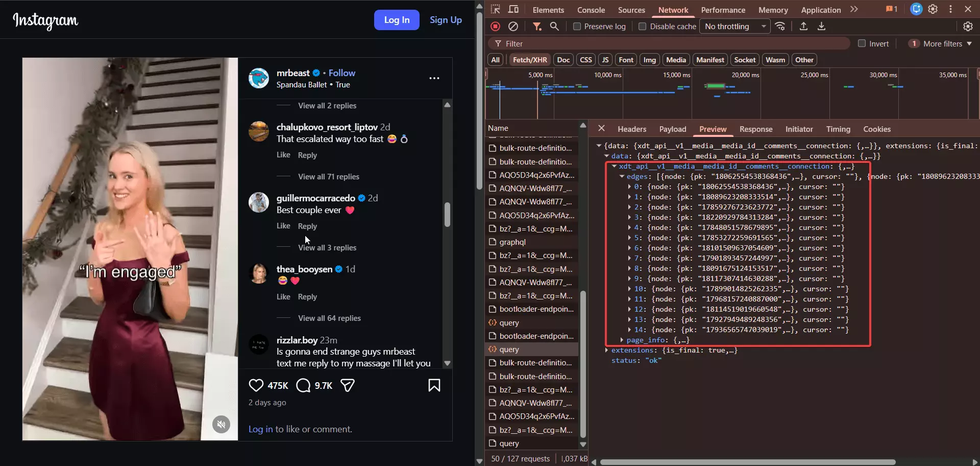The width and height of the screenshot is (980, 466).
Task: Click the share paper plane icon
Action: coord(348,385)
